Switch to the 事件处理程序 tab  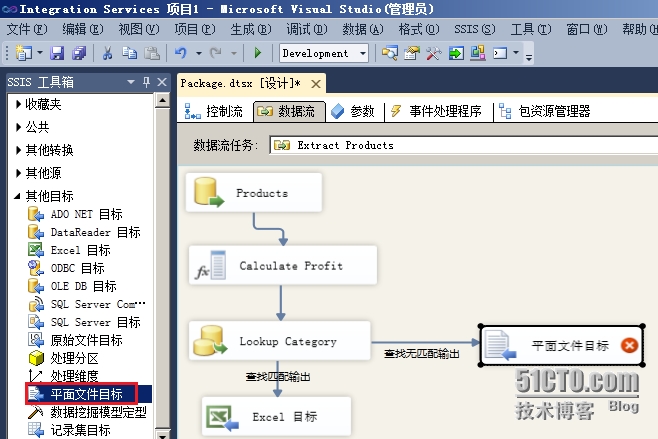[436, 112]
